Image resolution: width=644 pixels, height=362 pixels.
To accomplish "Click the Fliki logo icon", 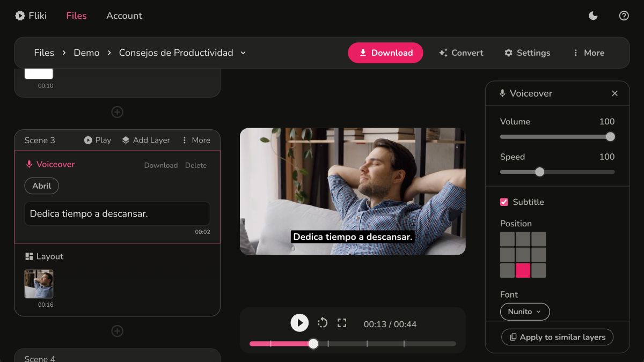I will pyautogui.click(x=20, y=16).
